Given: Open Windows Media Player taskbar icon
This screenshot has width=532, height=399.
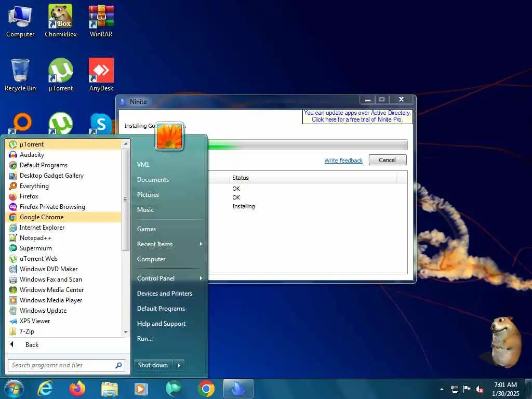Looking at the screenshot, I should coord(141,389).
